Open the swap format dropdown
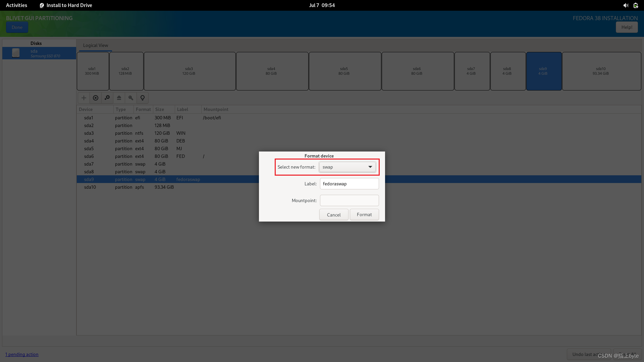The width and height of the screenshot is (644, 362). pos(347,167)
